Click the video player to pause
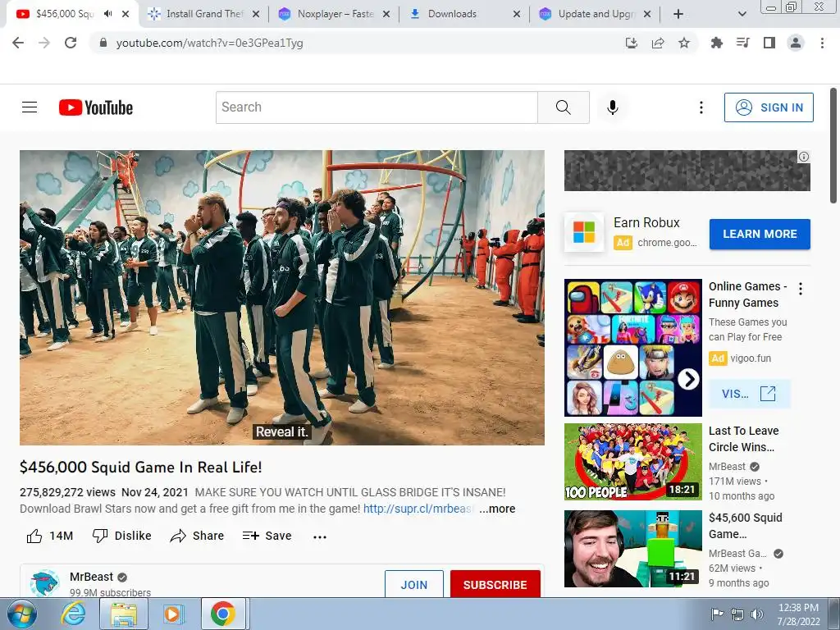The width and height of the screenshot is (840, 630). (x=282, y=297)
